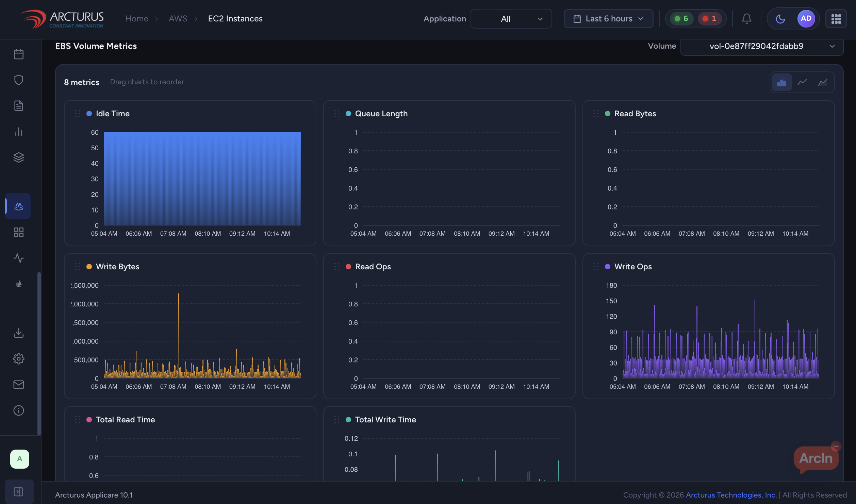Open the Arcturus Technologies, Inc. link

[731, 495]
